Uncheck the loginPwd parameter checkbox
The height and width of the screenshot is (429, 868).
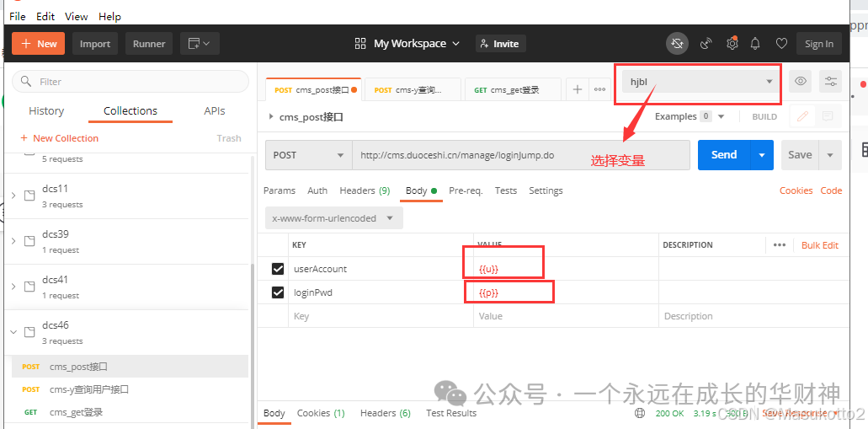pos(278,292)
